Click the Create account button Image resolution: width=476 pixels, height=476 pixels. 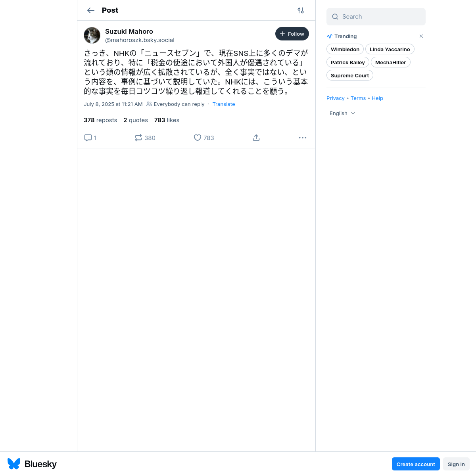(x=416, y=464)
